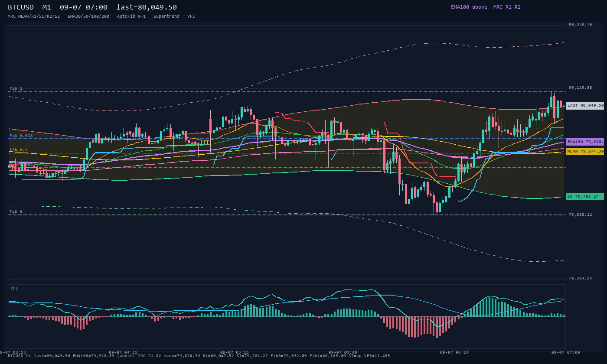607x364 pixels.
Task: Click the Supertrend indicator label
Action: pos(166,16)
